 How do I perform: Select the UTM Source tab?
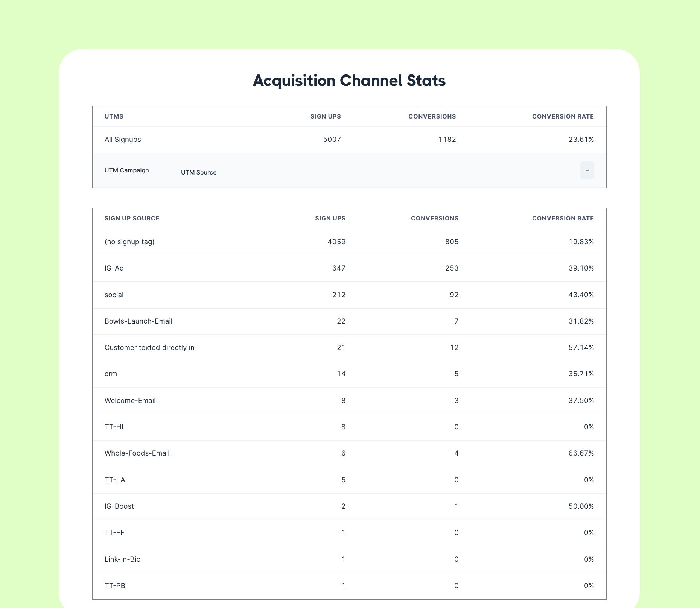(199, 172)
